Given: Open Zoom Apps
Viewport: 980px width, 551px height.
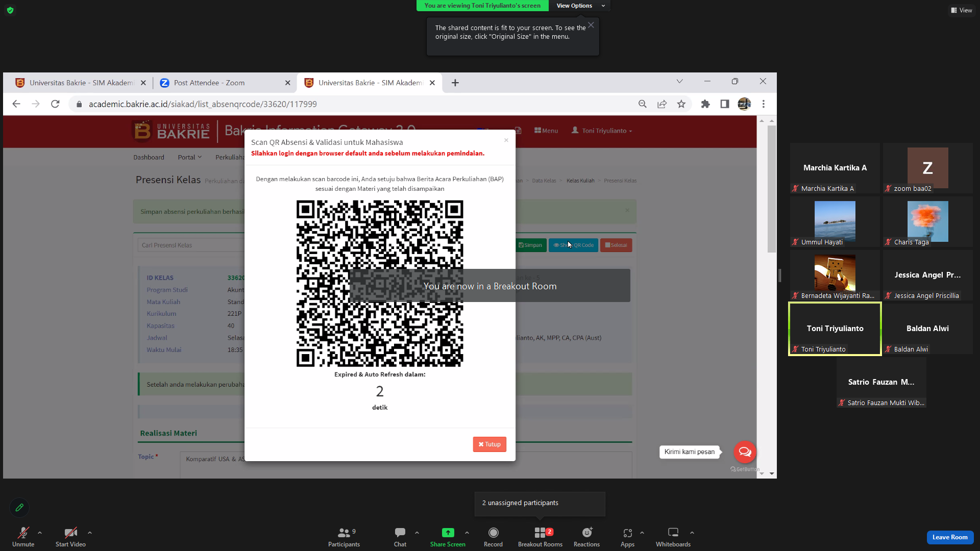Looking at the screenshot, I should [627, 537].
